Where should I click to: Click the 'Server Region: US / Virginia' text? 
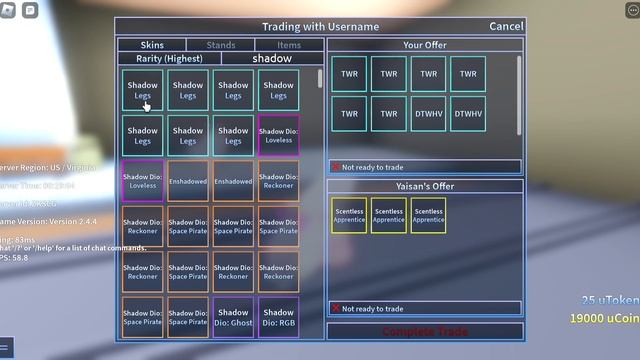tap(48, 167)
